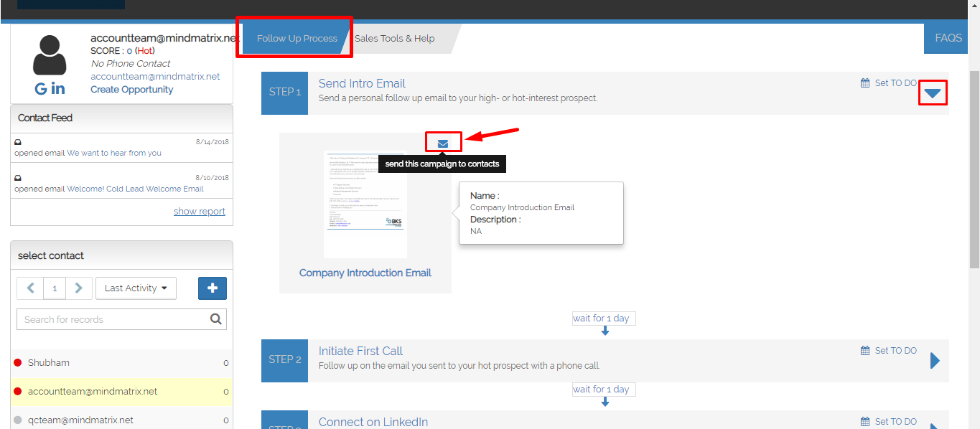980x429 pixels.
Task: Select accountteam@mindmatrix.net in the contact list
Action: tap(121, 392)
